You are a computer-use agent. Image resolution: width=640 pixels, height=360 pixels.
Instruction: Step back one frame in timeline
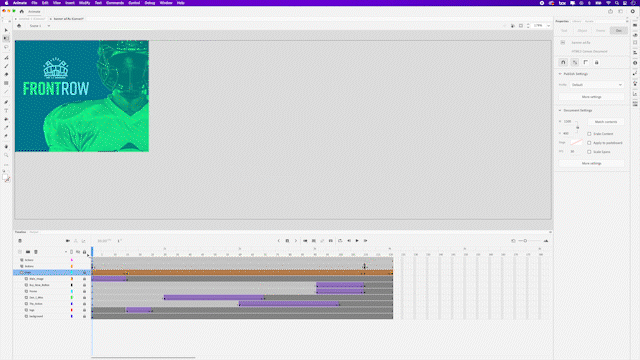(349, 241)
